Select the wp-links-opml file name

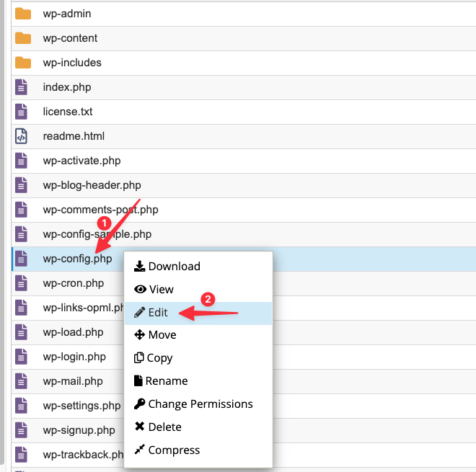[x=84, y=308]
